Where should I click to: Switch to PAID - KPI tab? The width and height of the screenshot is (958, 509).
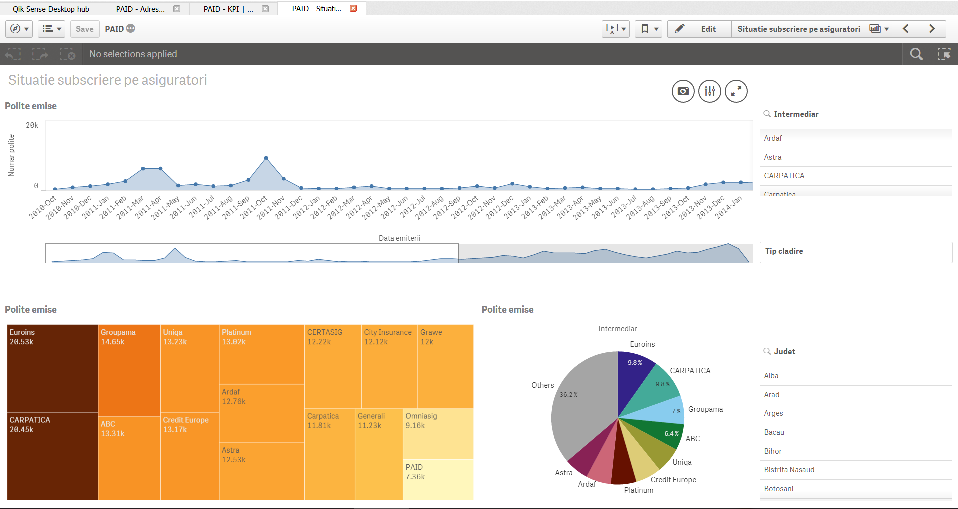pyautogui.click(x=230, y=9)
